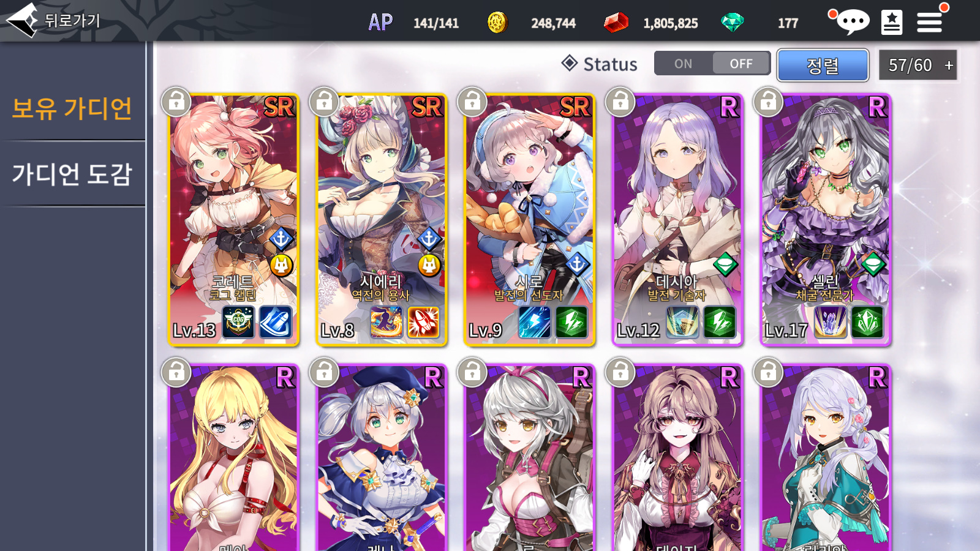Click the gold coin currency icon

(x=497, y=23)
